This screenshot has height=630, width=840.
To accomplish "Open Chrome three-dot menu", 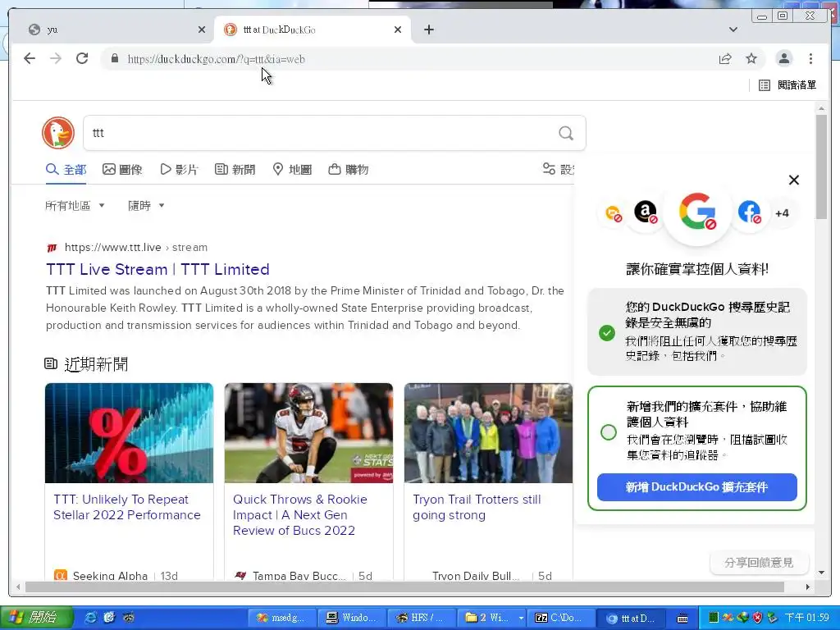I will tap(810, 59).
